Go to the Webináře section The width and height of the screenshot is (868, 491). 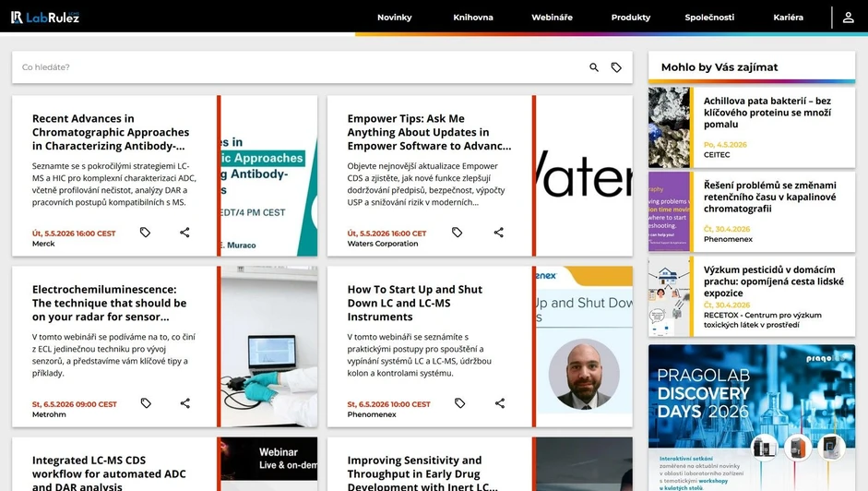553,18
